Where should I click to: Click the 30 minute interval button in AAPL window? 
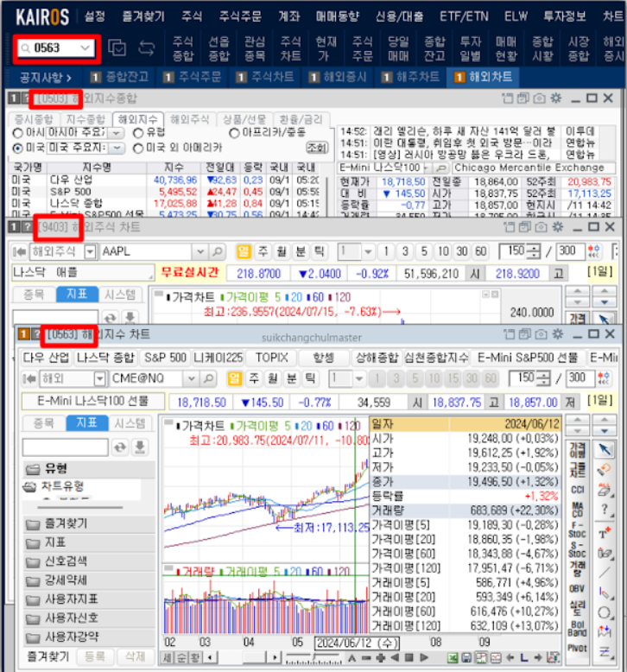pyautogui.click(x=461, y=251)
